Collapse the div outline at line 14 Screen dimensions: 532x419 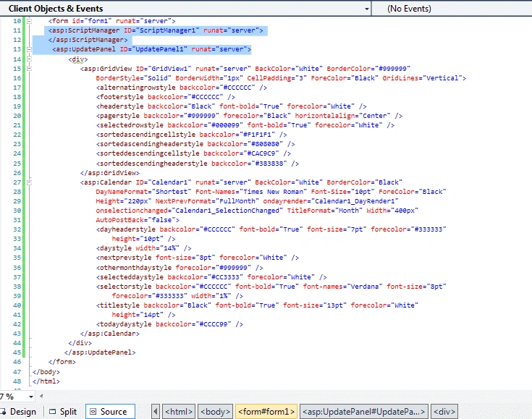point(29,59)
